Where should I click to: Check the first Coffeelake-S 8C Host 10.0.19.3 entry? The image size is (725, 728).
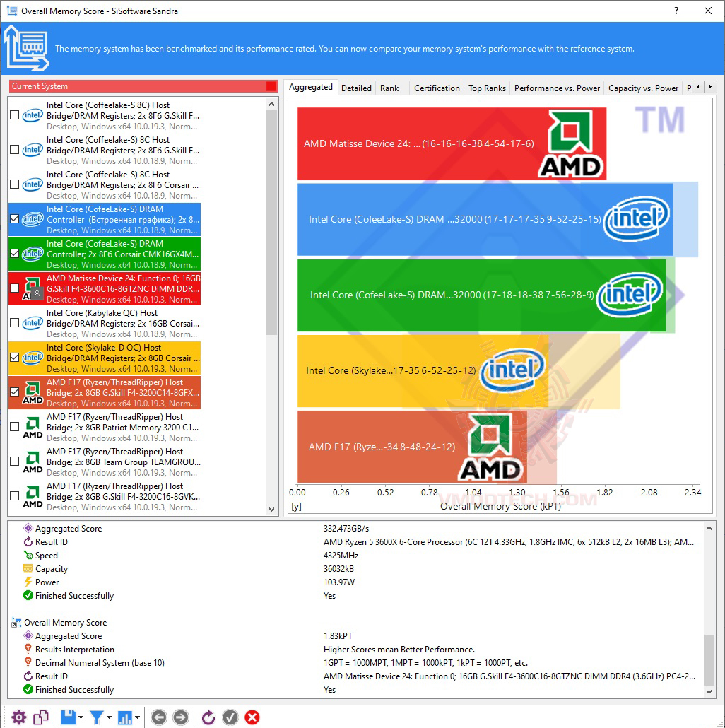[x=14, y=115]
